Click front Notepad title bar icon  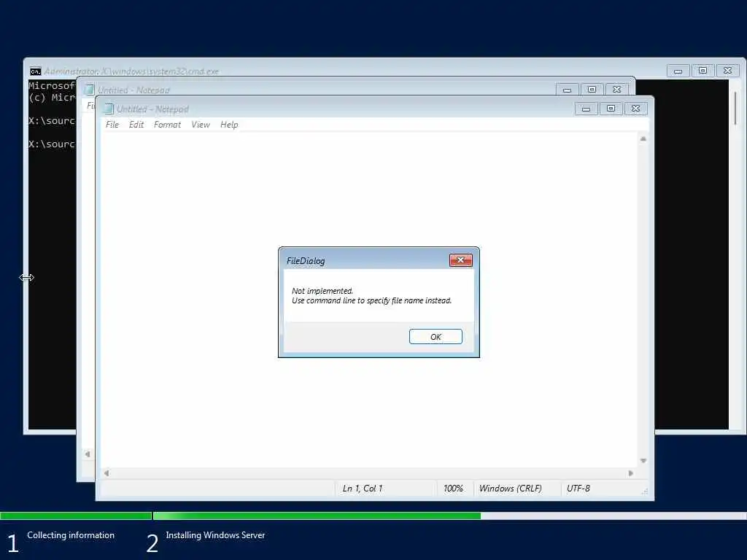(x=109, y=109)
